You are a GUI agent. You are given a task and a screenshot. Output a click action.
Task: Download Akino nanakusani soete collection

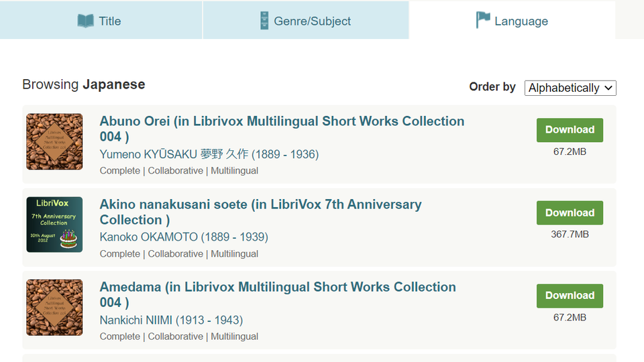click(570, 213)
